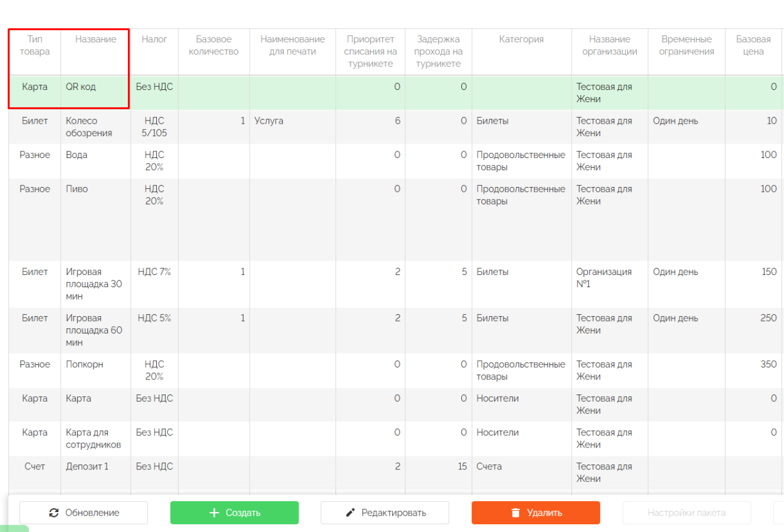Click the Название организации column header
Viewport: 784px width, 532px height.
coord(609,45)
